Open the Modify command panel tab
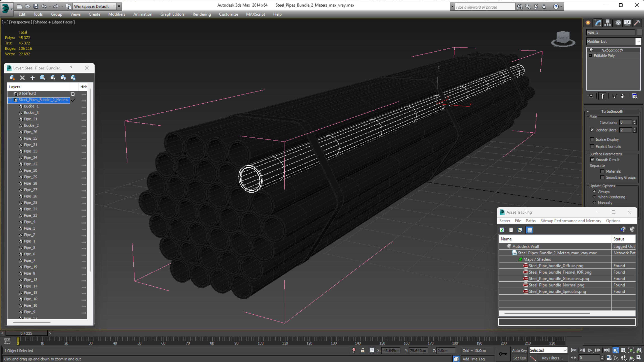The height and width of the screenshot is (362, 644). point(598,23)
